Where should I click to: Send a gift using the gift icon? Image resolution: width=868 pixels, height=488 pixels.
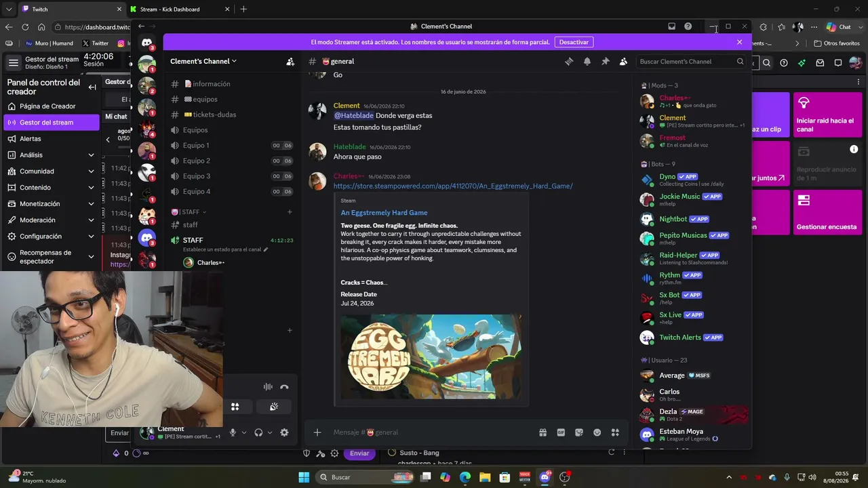click(542, 432)
